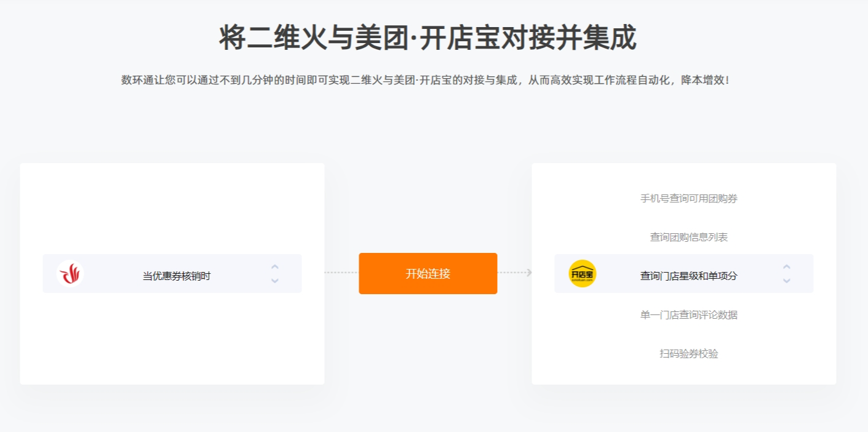Choose the 单一门店查询评论数据 option

[x=689, y=315]
